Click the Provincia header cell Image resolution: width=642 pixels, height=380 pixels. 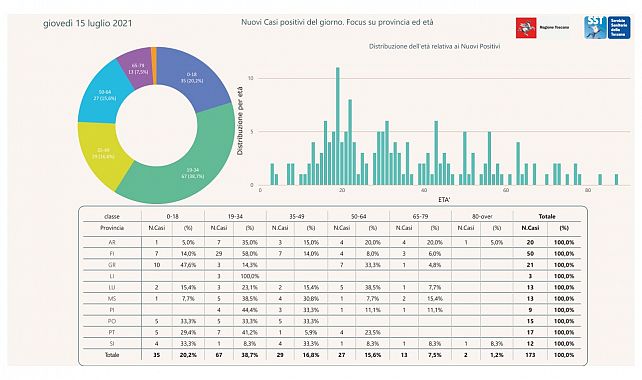[112, 228]
